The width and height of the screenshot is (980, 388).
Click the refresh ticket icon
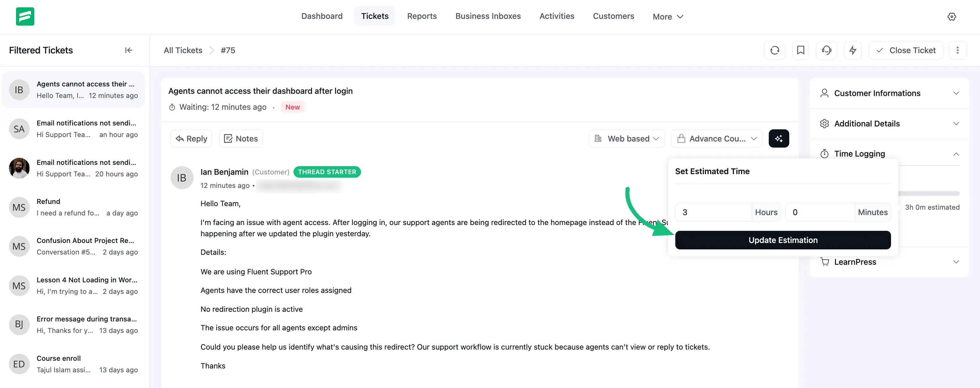(775, 50)
